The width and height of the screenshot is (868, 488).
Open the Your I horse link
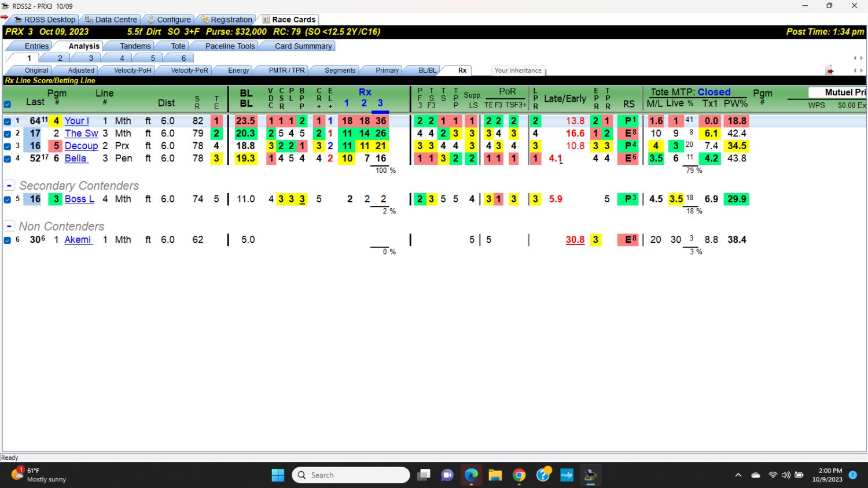coord(77,121)
